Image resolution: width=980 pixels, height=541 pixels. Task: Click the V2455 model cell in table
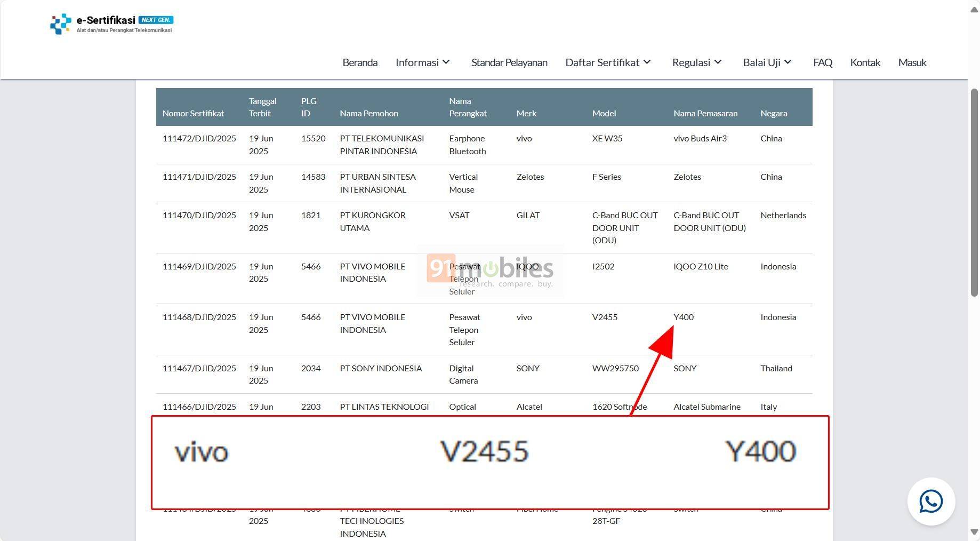[605, 317]
